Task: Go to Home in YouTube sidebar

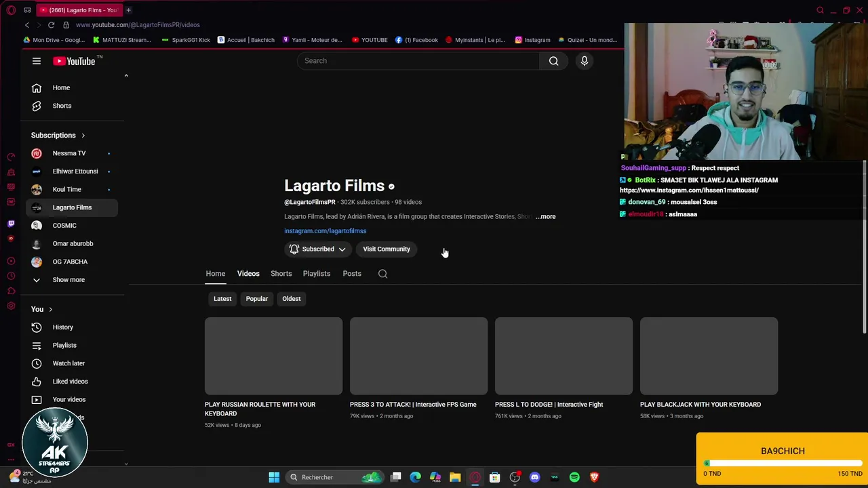Action: (73, 87)
